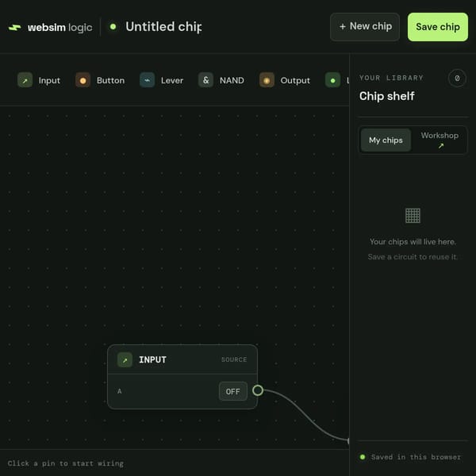Open the Workshop tab
The width and height of the screenshot is (476, 476).
pos(440,140)
